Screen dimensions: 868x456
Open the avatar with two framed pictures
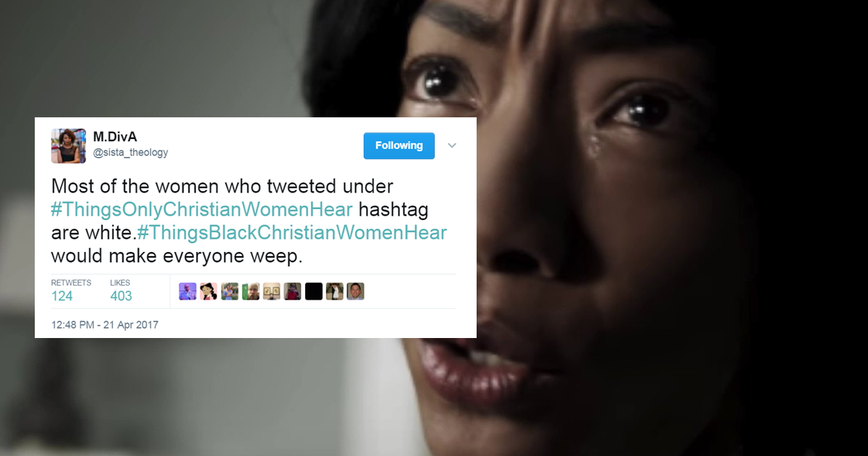tap(271, 291)
